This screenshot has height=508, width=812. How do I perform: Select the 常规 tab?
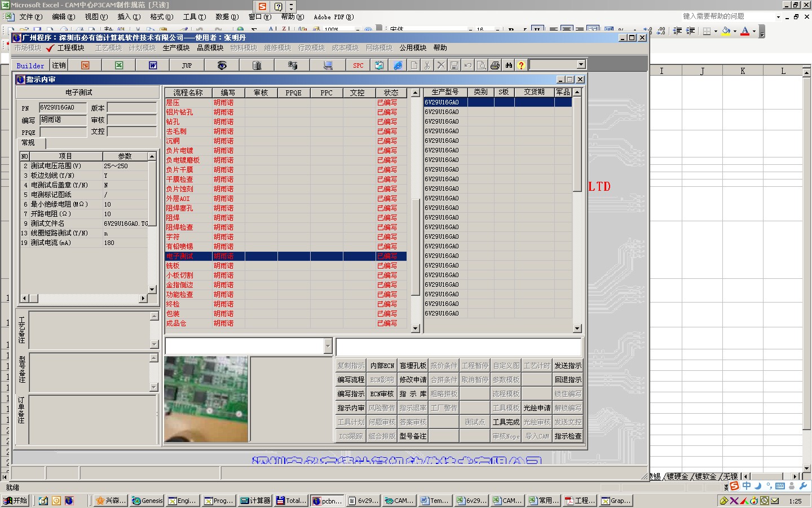[x=28, y=143]
